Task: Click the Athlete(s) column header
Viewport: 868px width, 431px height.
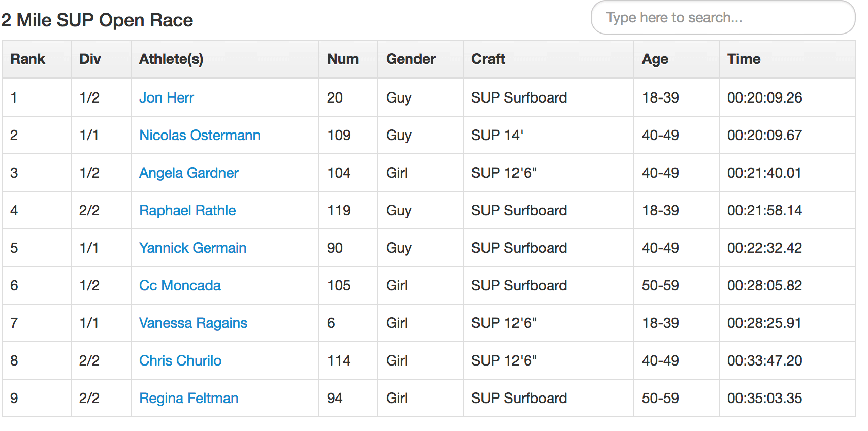Action: (171, 59)
